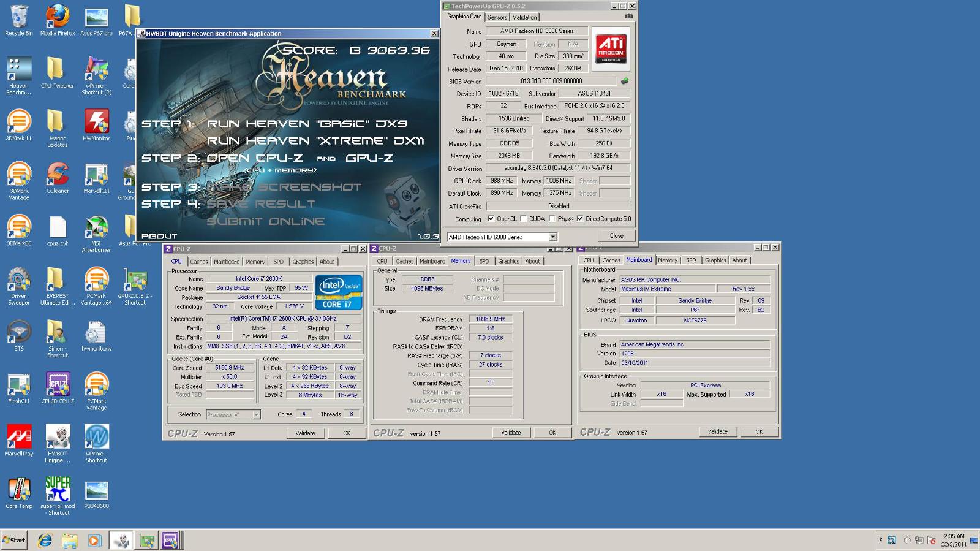The image size is (980, 551).
Task: Click Close button in GPU-Z
Action: (616, 236)
